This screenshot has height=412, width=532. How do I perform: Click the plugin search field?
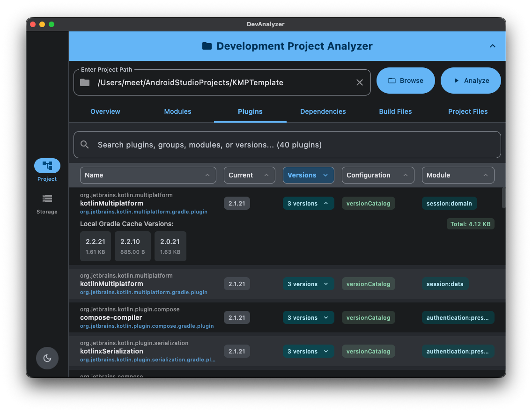coord(287,145)
